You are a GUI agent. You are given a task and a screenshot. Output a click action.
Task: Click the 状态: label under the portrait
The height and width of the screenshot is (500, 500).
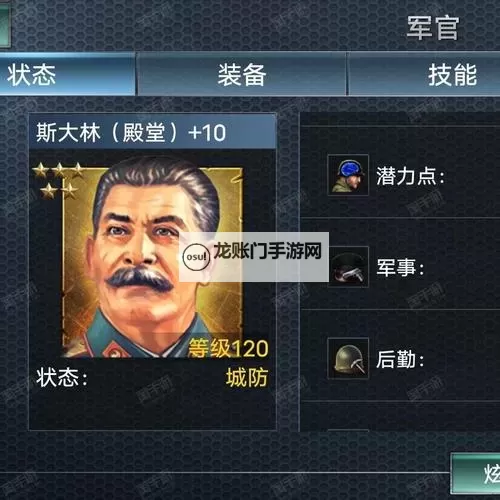[62, 378]
